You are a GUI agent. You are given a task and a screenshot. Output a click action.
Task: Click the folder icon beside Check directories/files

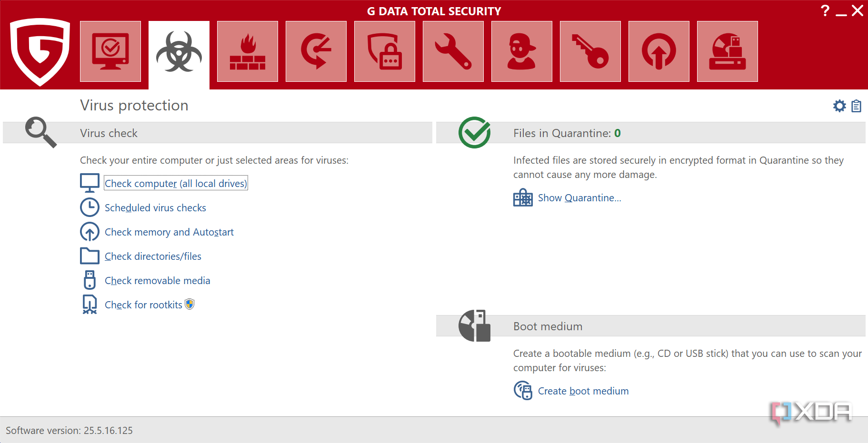click(90, 256)
